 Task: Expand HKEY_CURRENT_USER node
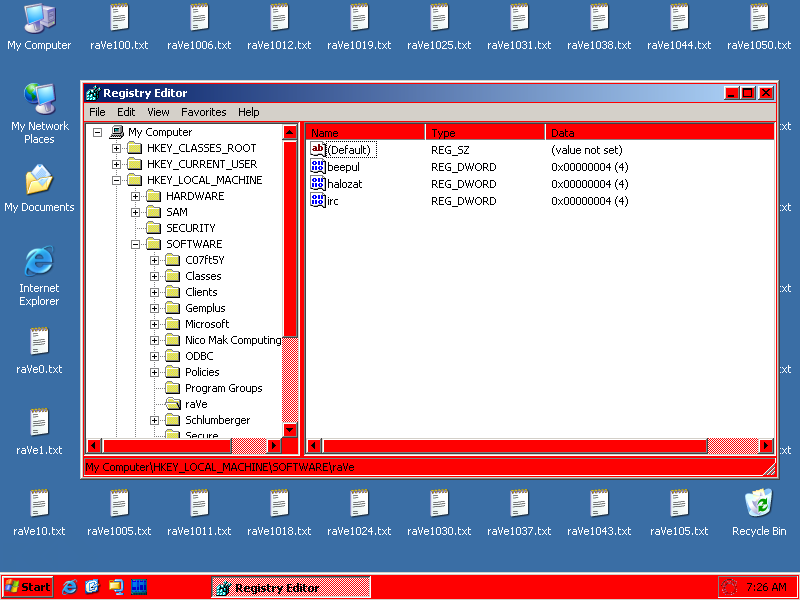(x=116, y=164)
